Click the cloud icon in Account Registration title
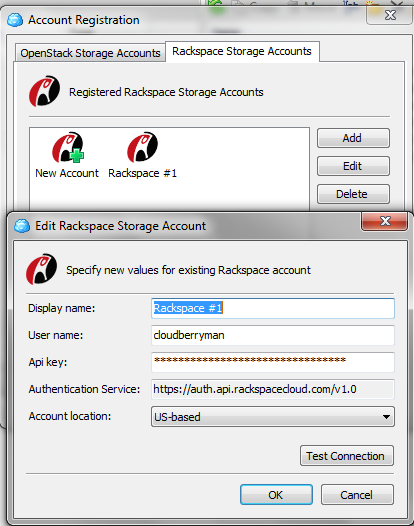The image size is (414, 526). point(15,20)
